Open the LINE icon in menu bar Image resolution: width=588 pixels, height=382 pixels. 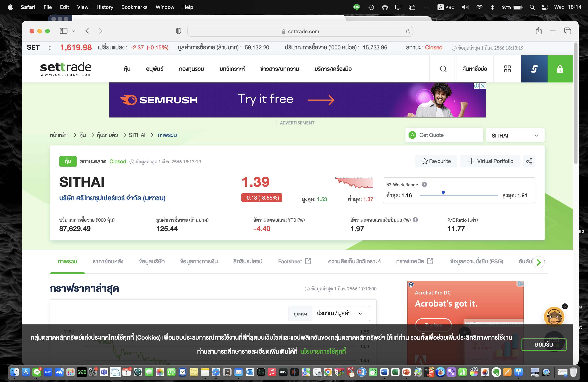coord(356,7)
